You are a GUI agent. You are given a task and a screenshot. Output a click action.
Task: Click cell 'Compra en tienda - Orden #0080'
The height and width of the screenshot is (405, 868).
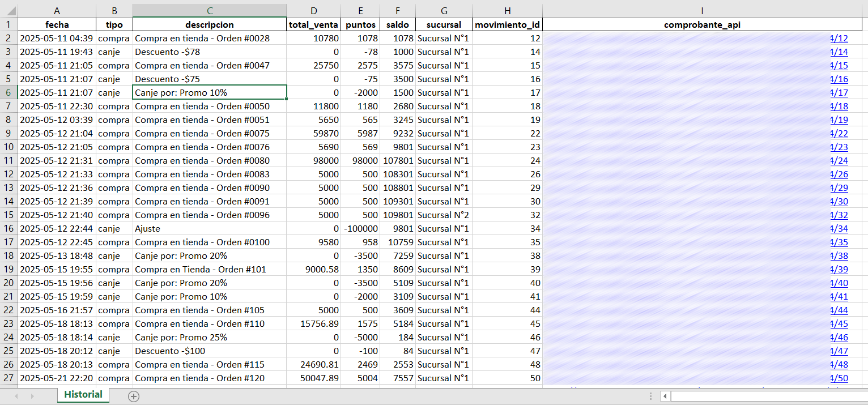coord(210,161)
